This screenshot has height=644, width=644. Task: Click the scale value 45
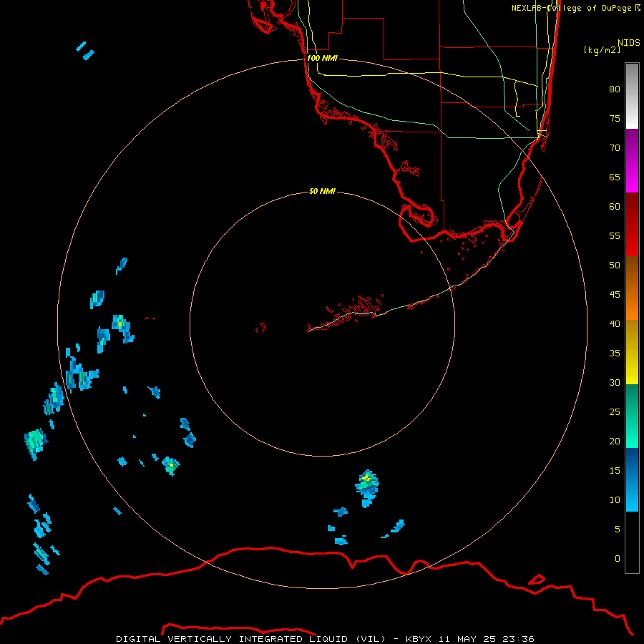(x=615, y=295)
